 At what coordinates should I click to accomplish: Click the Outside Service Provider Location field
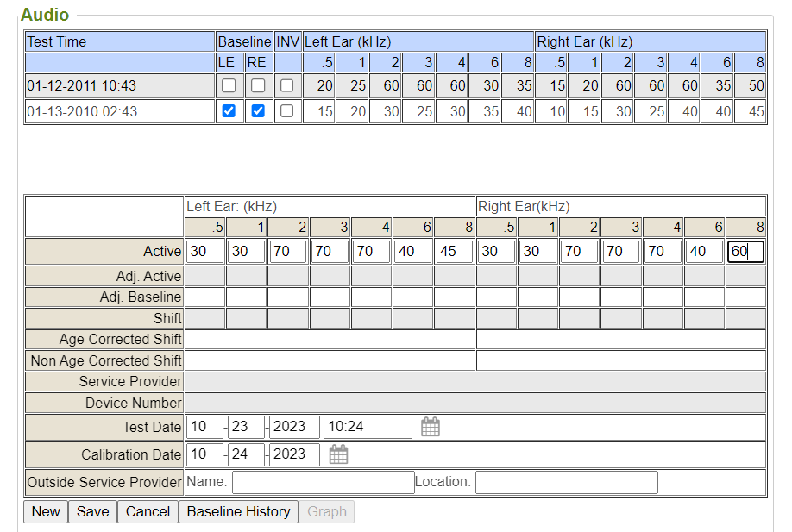point(566,482)
